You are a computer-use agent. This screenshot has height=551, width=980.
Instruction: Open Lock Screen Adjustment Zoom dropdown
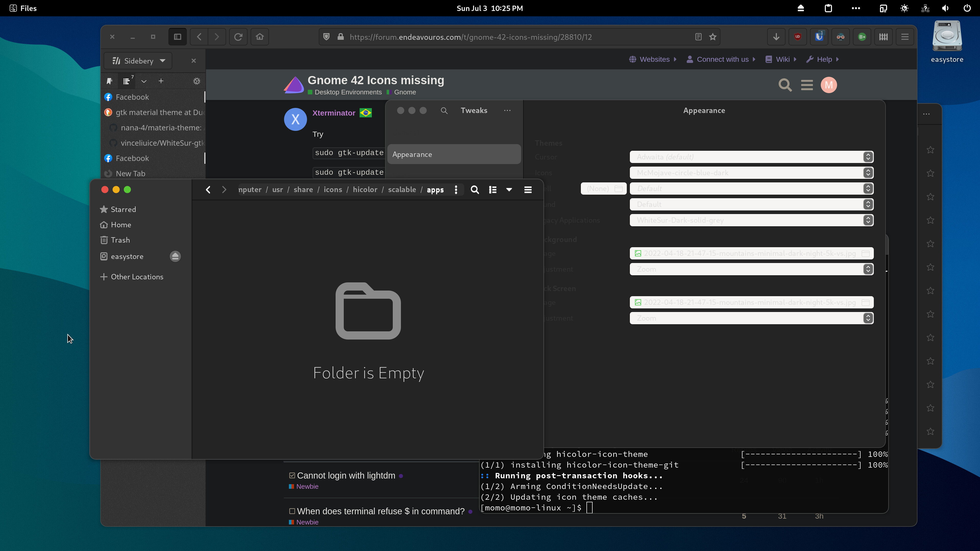[751, 318]
